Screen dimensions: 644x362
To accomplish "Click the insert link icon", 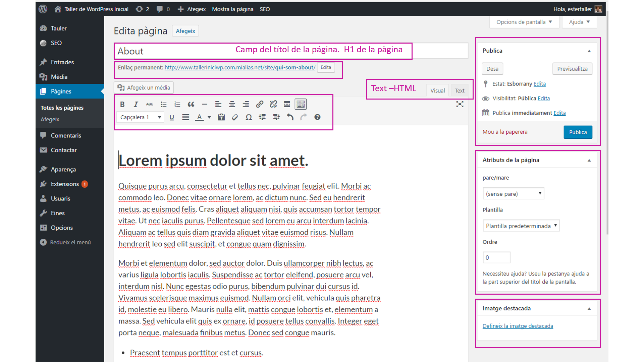I will point(259,104).
